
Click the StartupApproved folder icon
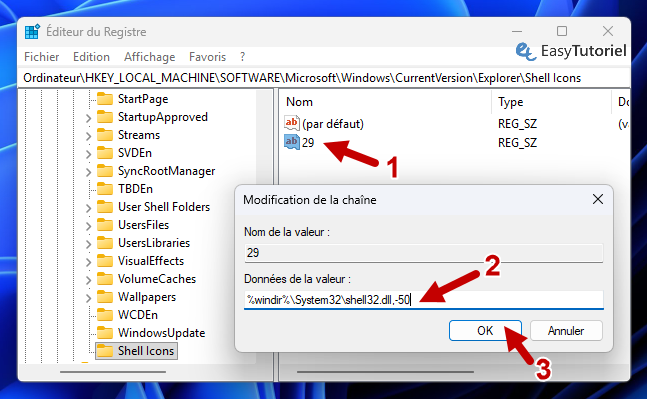click(105, 117)
